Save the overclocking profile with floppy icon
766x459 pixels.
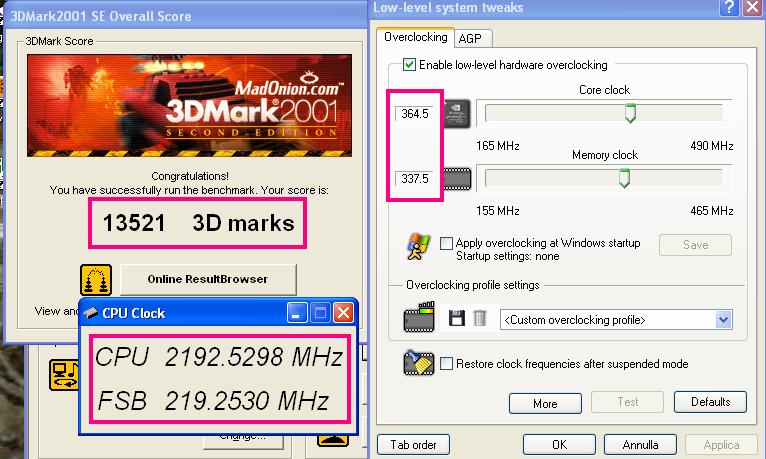tap(457, 318)
